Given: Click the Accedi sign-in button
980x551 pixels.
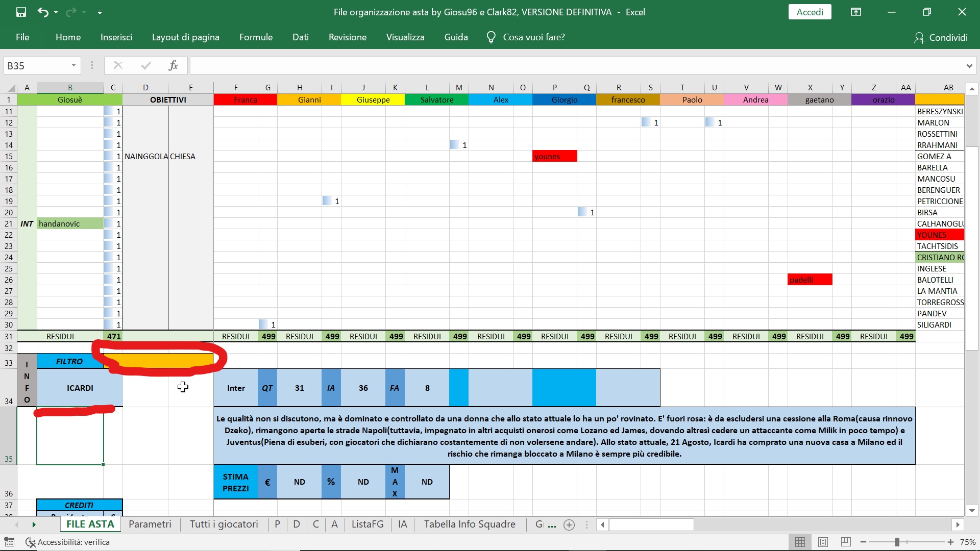Looking at the screenshot, I should 810,12.
